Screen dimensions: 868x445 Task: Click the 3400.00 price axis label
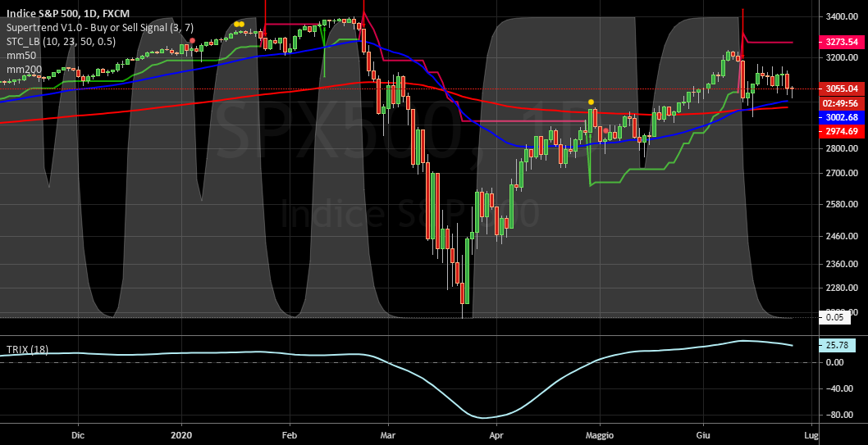click(842, 16)
